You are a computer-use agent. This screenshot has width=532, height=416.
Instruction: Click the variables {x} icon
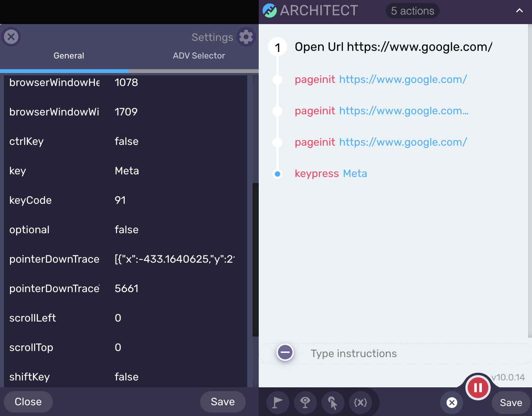[361, 403]
